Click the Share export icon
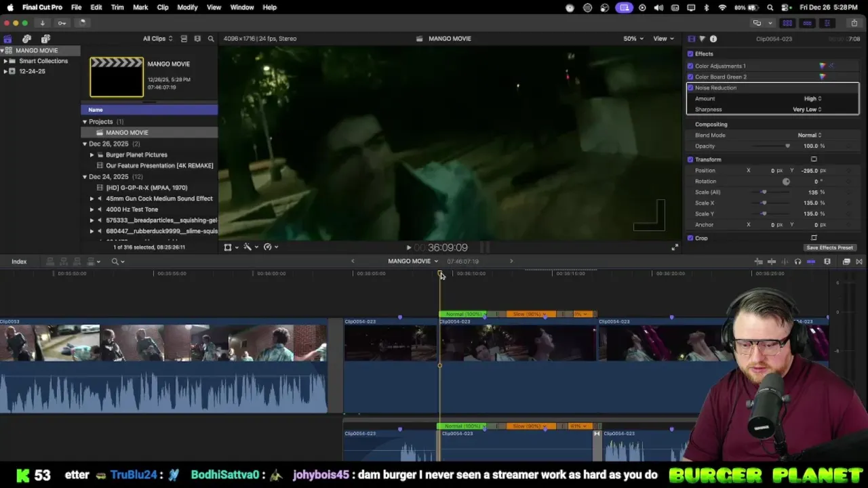Viewport: 868px width, 488px height. coord(854,23)
